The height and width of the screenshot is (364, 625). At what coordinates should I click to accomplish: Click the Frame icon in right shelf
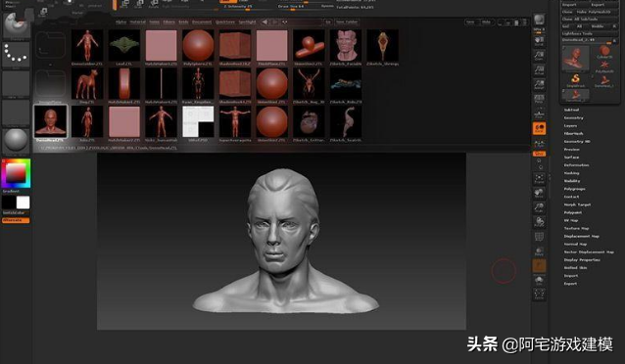[x=539, y=179]
